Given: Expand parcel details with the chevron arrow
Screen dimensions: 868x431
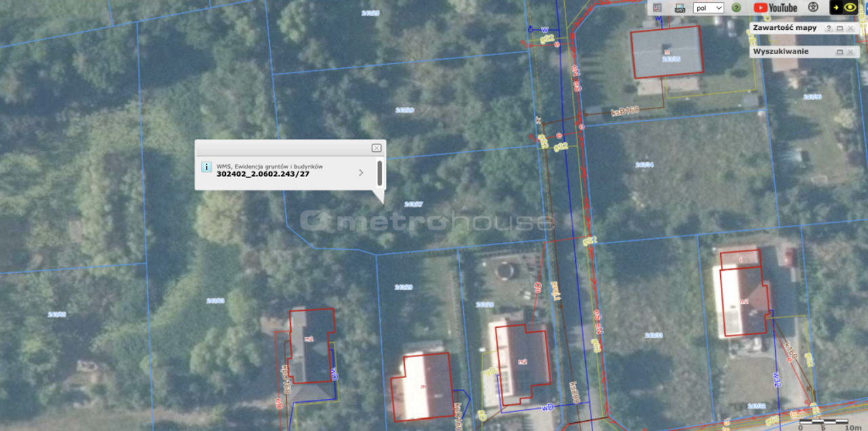Looking at the screenshot, I should click(x=361, y=172).
